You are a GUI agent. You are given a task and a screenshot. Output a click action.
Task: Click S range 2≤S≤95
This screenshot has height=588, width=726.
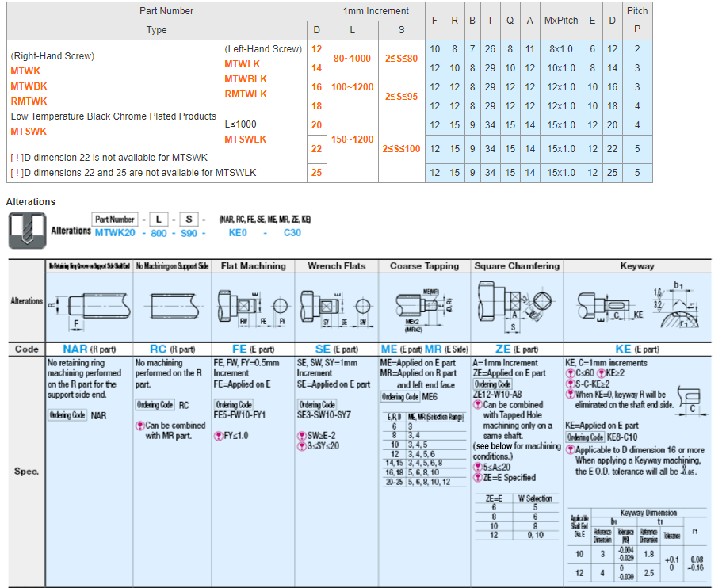401,97
